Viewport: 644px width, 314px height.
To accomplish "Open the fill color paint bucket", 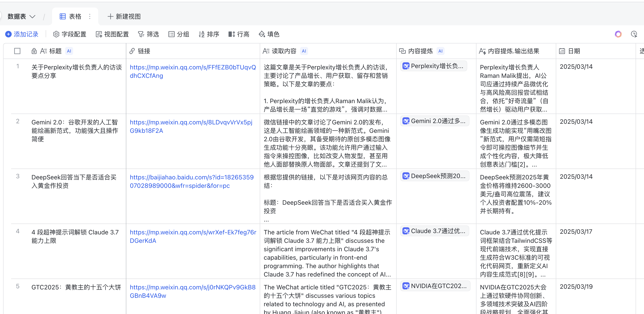I will (262, 34).
